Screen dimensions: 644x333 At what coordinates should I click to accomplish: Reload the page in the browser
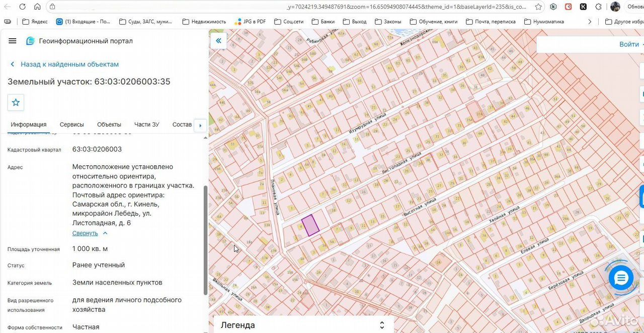pyautogui.click(x=23, y=7)
